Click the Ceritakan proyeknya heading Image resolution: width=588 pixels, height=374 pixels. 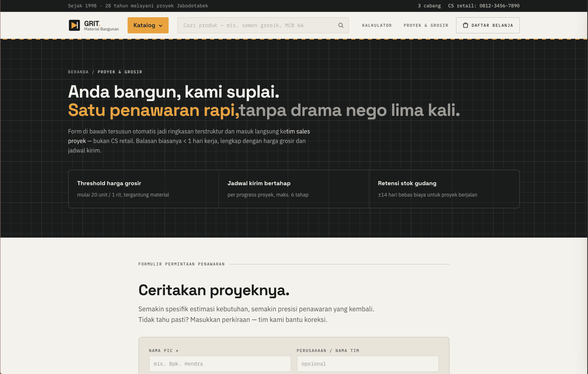pyautogui.click(x=214, y=290)
